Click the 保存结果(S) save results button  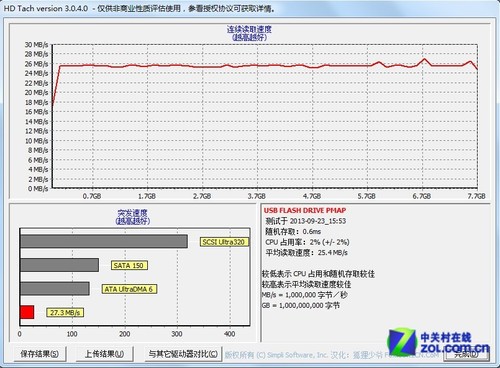(40, 354)
